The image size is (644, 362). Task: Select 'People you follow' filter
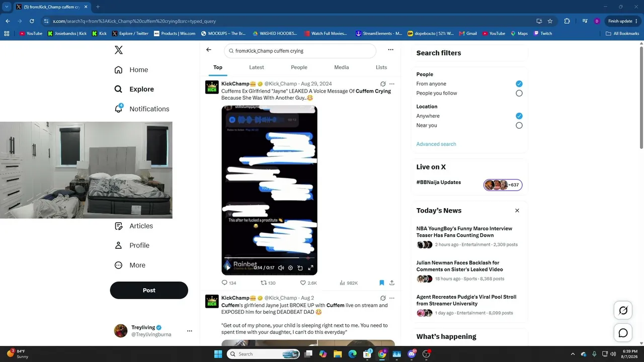click(519, 93)
